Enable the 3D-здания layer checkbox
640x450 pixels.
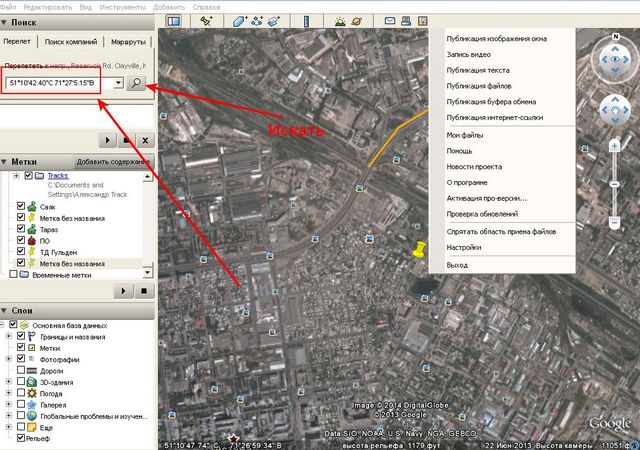coord(21,381)
